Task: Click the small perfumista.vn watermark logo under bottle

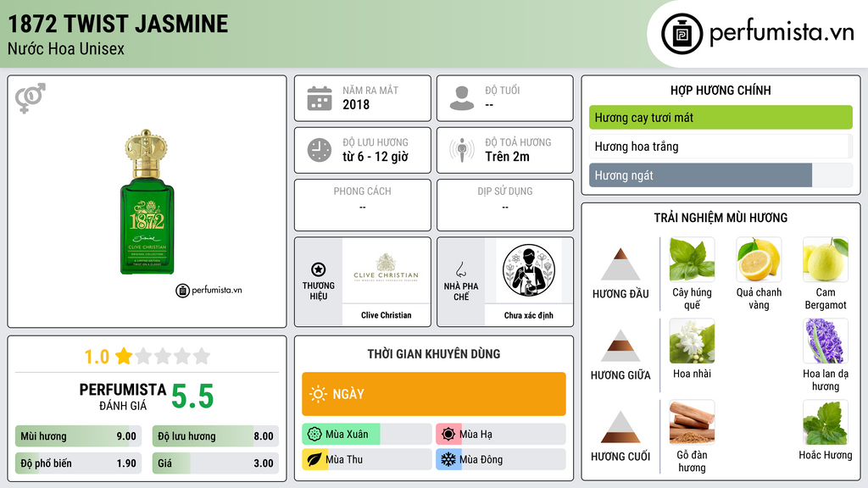Action: [209, 290]
